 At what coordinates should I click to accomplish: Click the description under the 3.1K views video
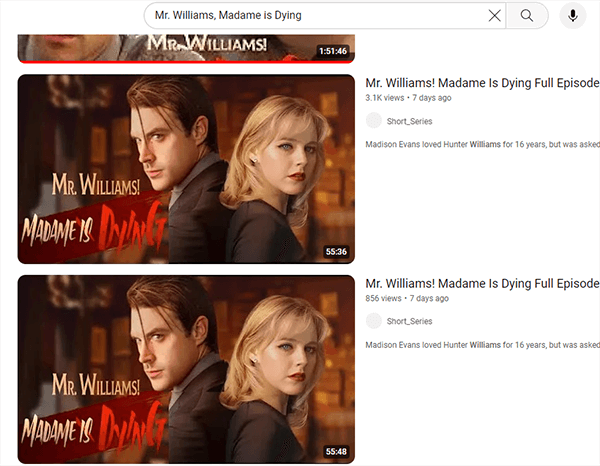point(482,144)
